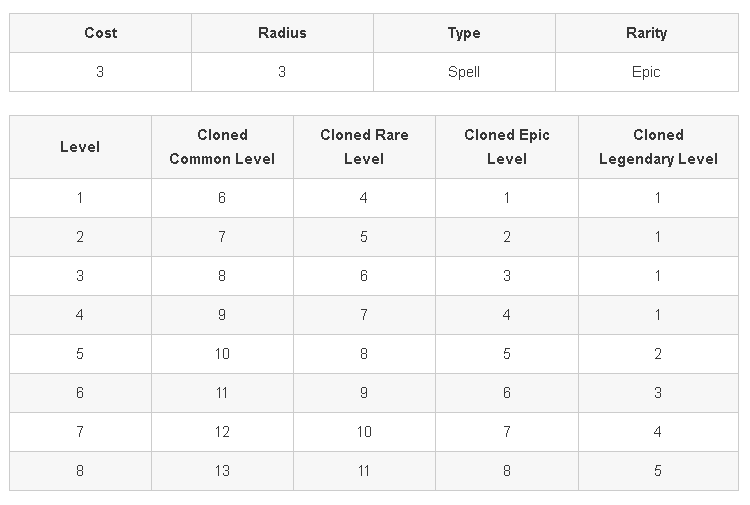Select cloned rare level value 10
Screen dimensions: 750x505
pos(364,432)
